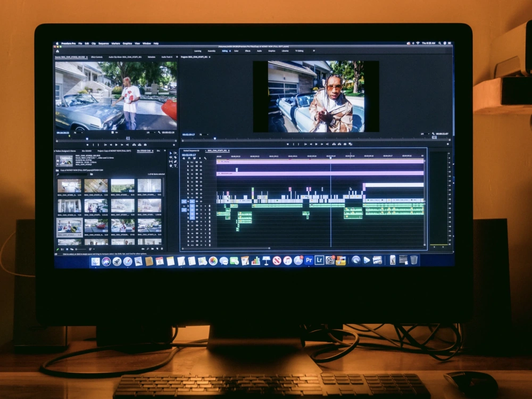
Task: Select the Slip tool
Action: click(x=171, y=162)
